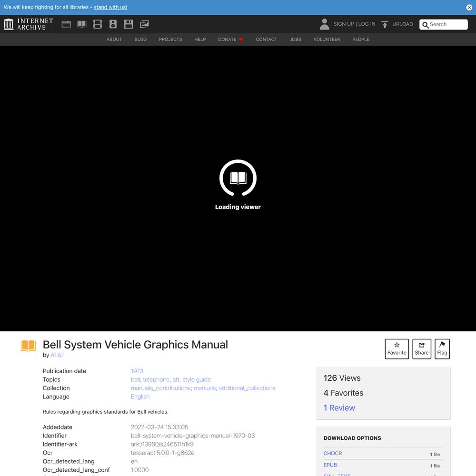The image size is (476, 476).
Task: Click the UPLOAD link
Action: coord(403,24)
